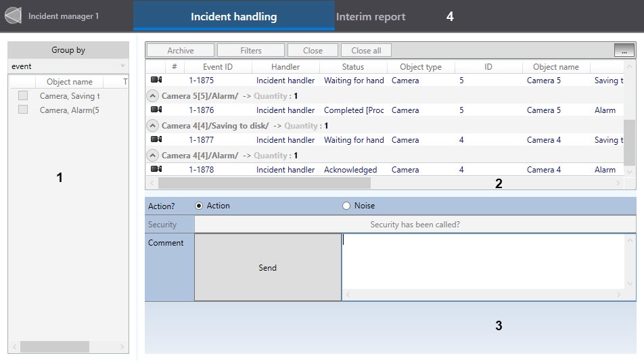Click camera icon for event 1-1876
This screenshot has width=644, height=362.
[156, 110]
